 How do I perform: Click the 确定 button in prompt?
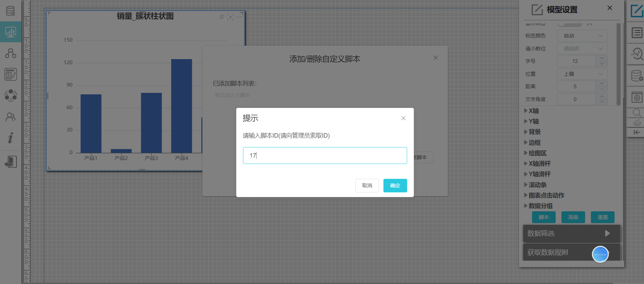(x=395, y=186)
